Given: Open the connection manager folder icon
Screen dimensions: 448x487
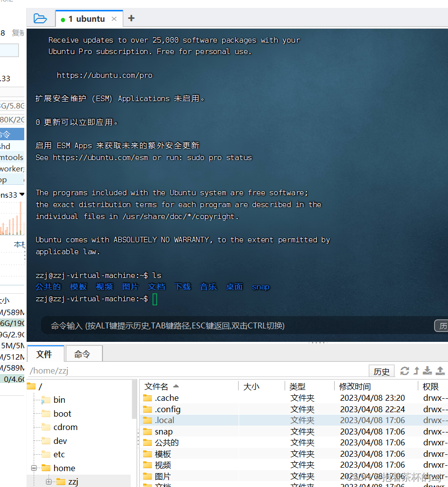Looking at the screenshot, I should pos(40,18).
